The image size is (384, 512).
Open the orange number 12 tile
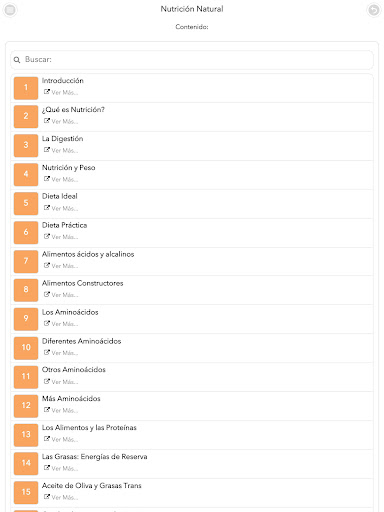click(26, 405)
